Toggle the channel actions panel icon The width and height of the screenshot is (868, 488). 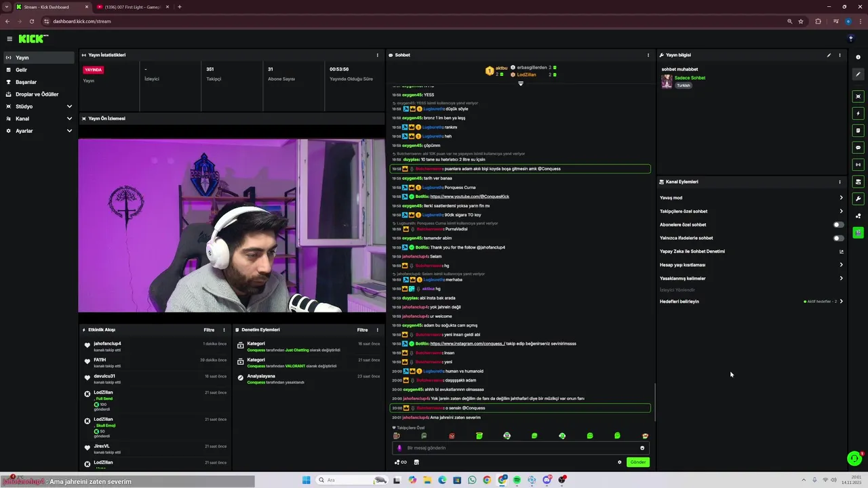point(858,182)
